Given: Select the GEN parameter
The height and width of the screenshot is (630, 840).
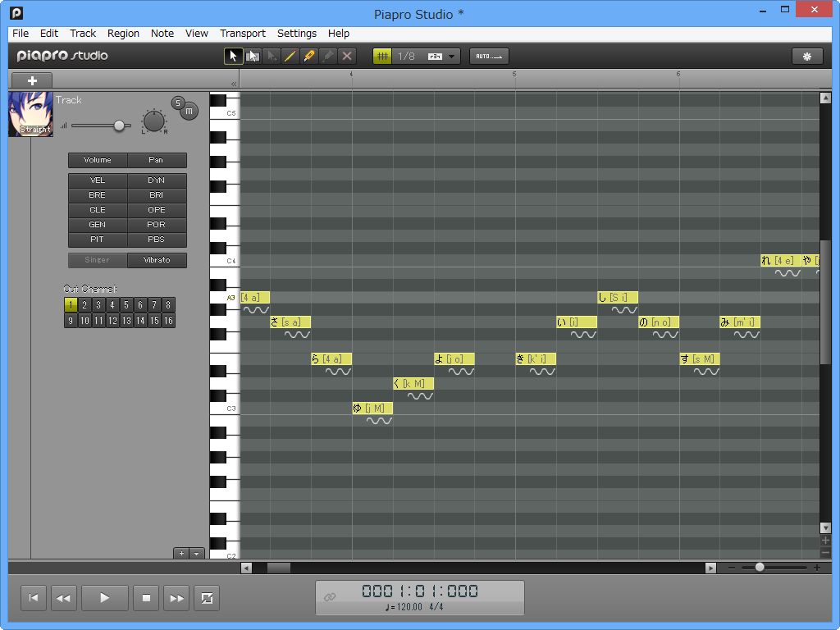Looking at the screenshot, I should coord(98,225).
